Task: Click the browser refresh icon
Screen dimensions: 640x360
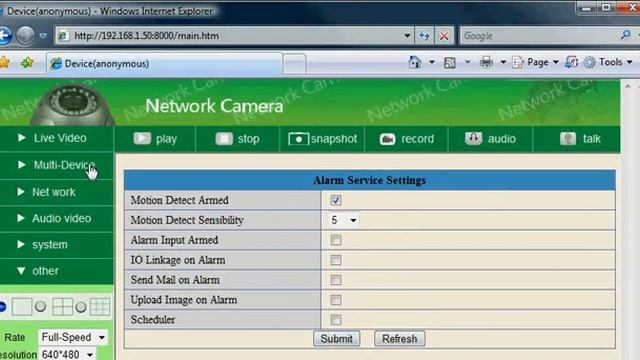Action: tap(424, 36)
